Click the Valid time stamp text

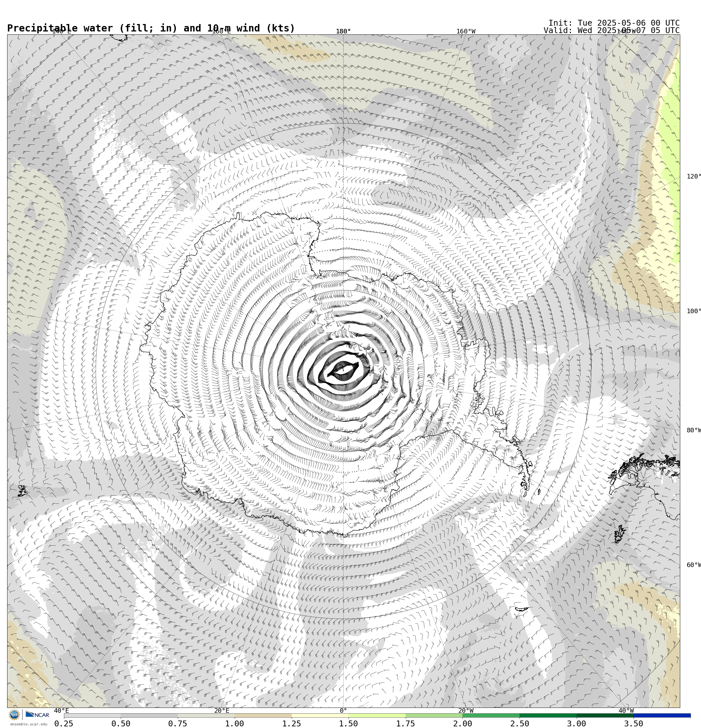[x=611, y=31]
